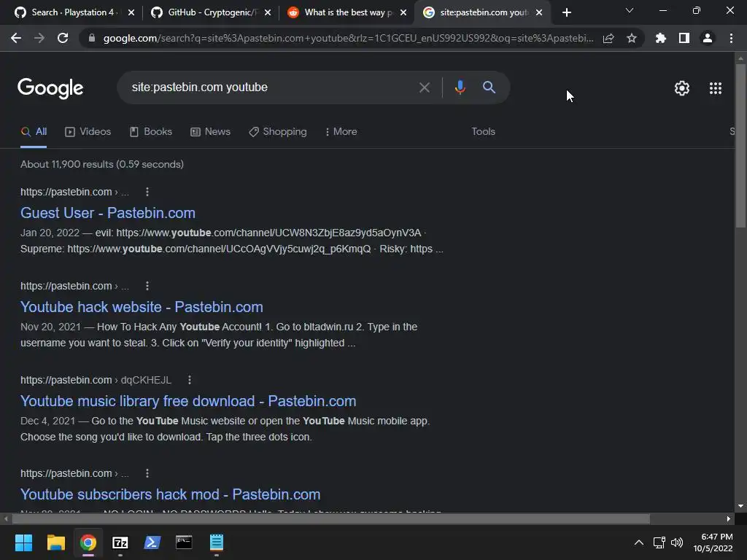Screen dimensions: 747x560
Task: Expand the More search filters menu
Action: point(341,132)
